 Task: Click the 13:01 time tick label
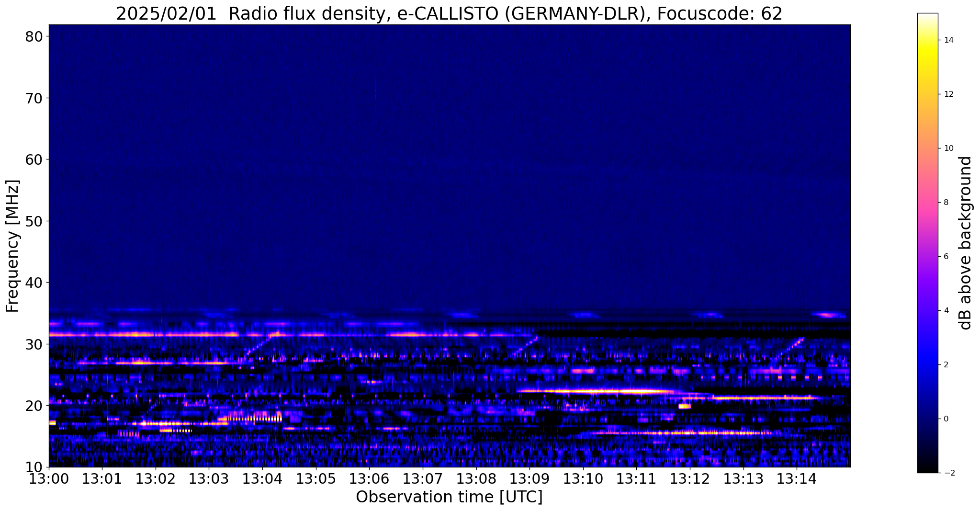tap(102, 478)
